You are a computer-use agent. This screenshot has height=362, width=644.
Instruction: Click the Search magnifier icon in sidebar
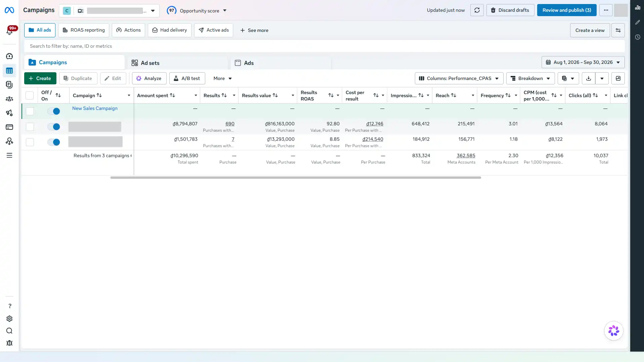pyautogui.click(x=9, y=331)
